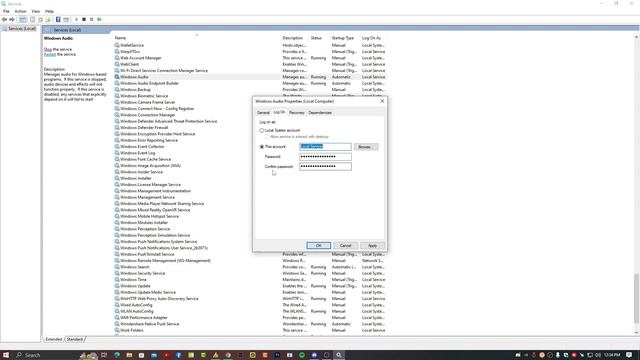This screenshot has height=360, width=640.
Task: Switch to the Dependencies tab
Action: click(320, 112)
